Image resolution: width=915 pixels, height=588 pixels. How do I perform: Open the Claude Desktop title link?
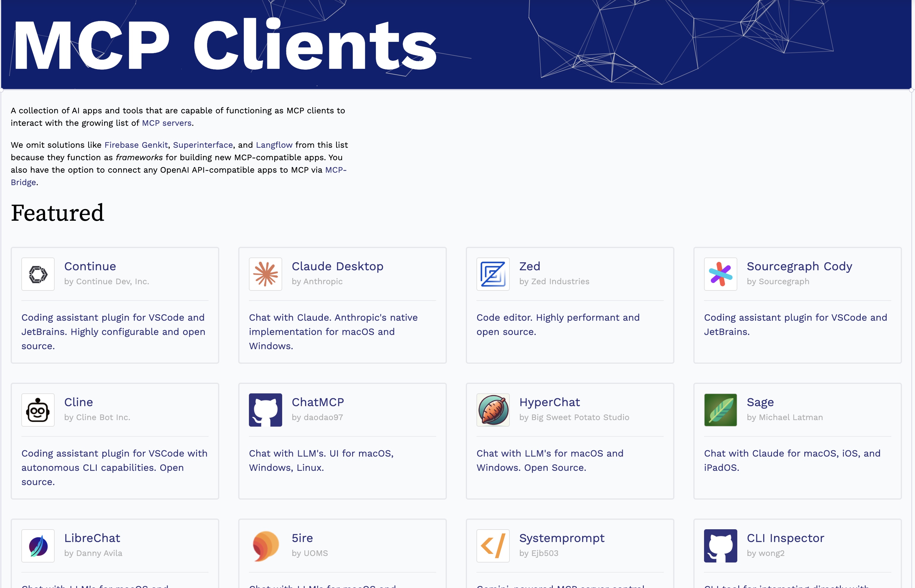click(337, 266)
